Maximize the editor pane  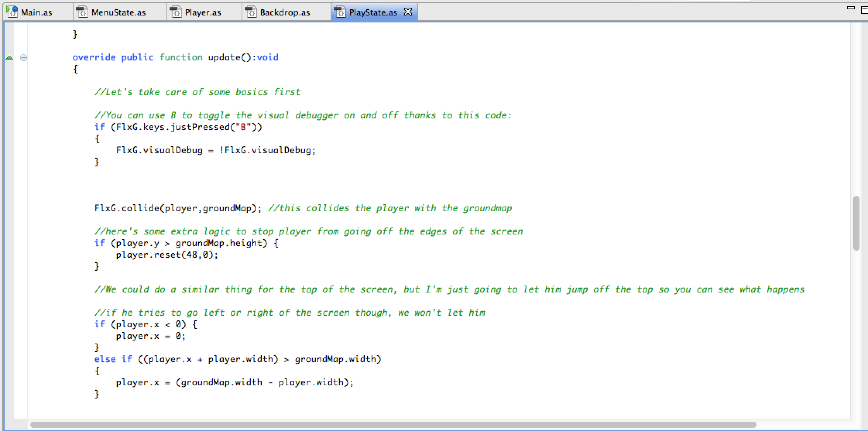[864, 10]
